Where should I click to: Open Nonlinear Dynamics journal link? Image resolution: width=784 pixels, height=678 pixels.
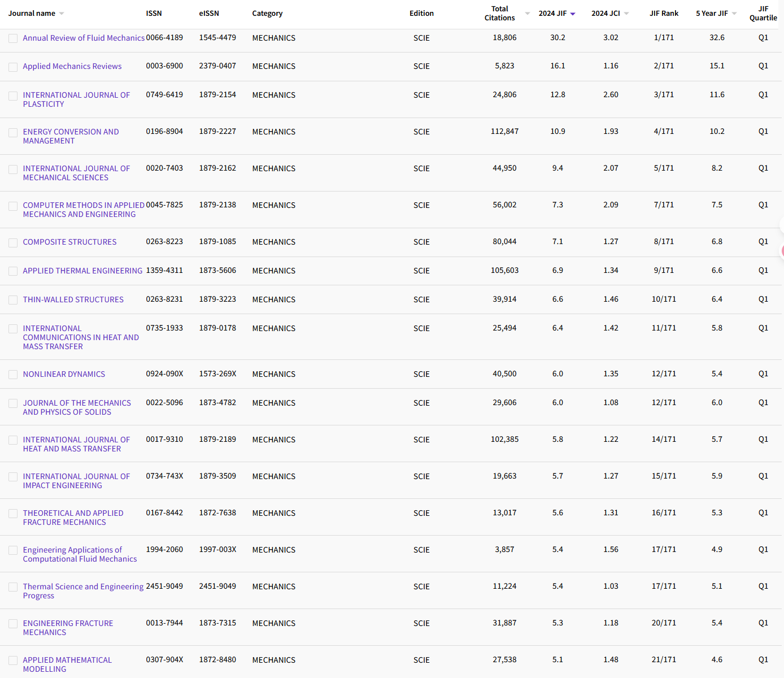64,374
